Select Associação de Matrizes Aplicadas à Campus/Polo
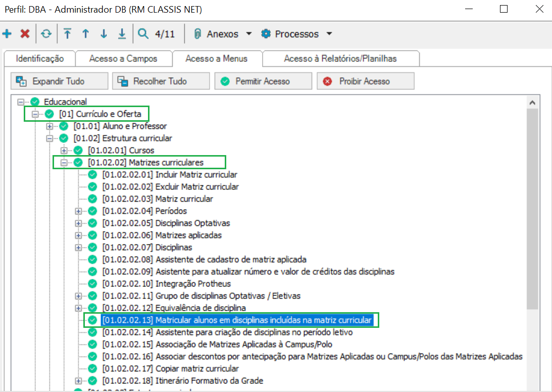This screenshot has width=552, height=392. tap(217, 345)
